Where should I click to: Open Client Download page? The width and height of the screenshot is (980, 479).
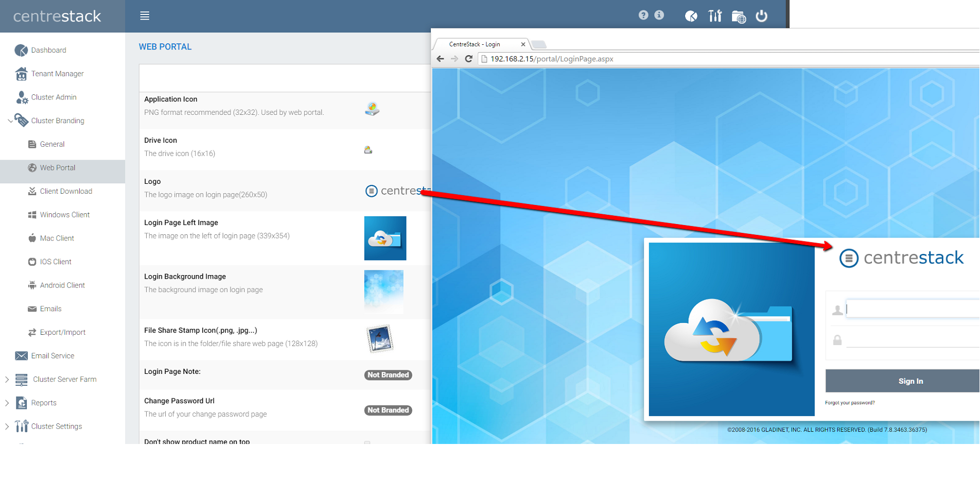66,191
